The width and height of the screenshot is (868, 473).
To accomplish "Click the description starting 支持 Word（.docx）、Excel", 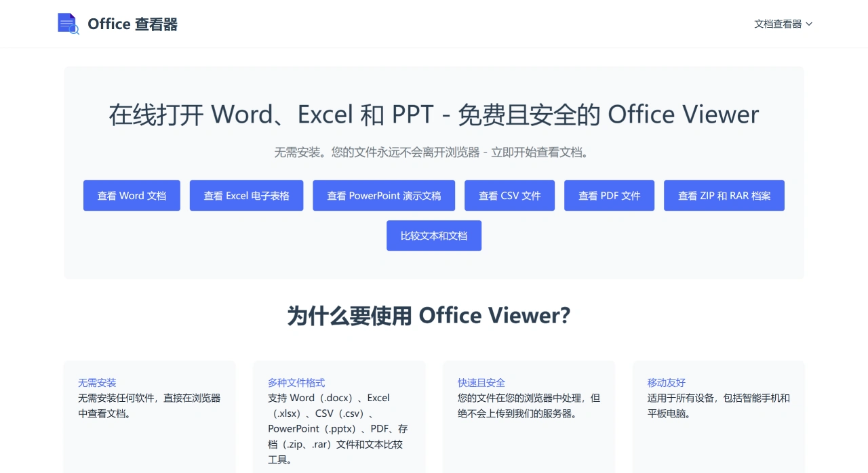I will point(338,429).
